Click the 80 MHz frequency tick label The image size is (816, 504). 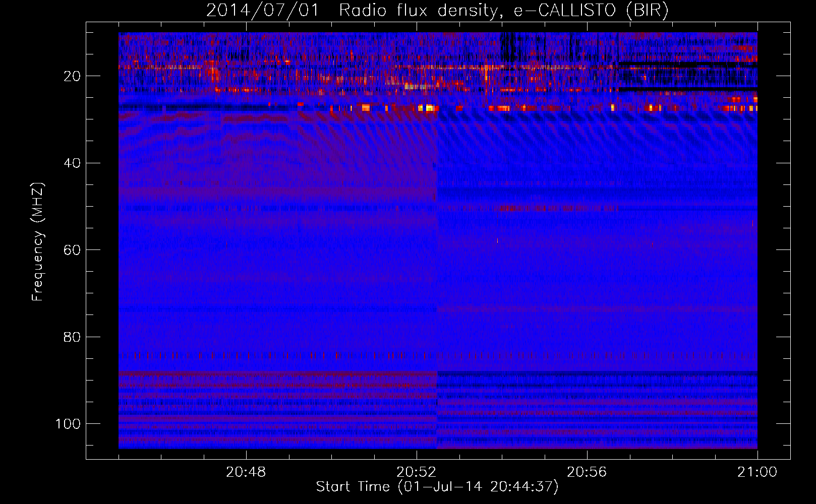[x=72, y=337]
